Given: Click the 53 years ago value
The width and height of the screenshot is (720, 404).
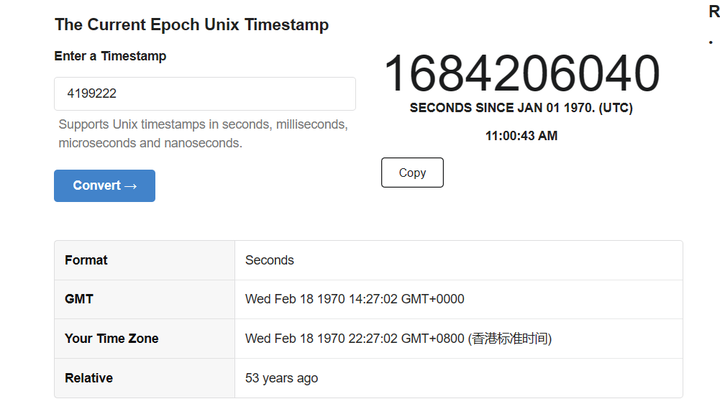Looking at the screenshot, I should 282,378.
